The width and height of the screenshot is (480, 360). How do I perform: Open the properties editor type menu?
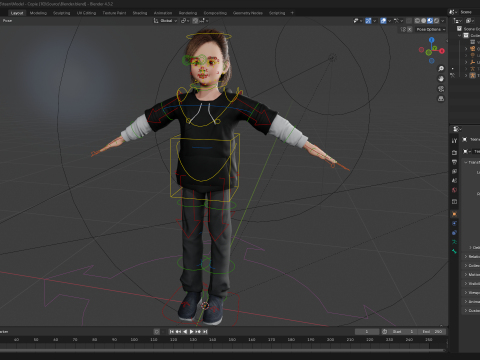[457, 129]
